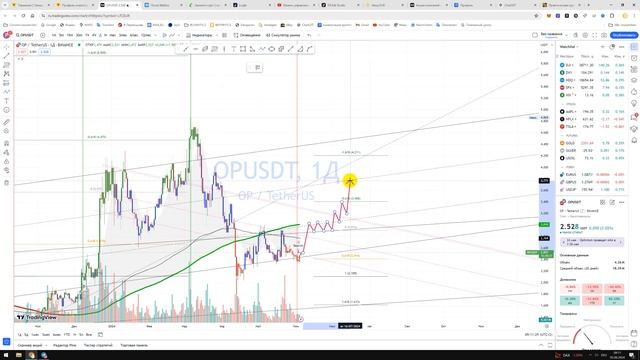Open the ideas lightbulb icon in right sidebar
This screenshot has height=360, width=640.
(x=634, y=103)
